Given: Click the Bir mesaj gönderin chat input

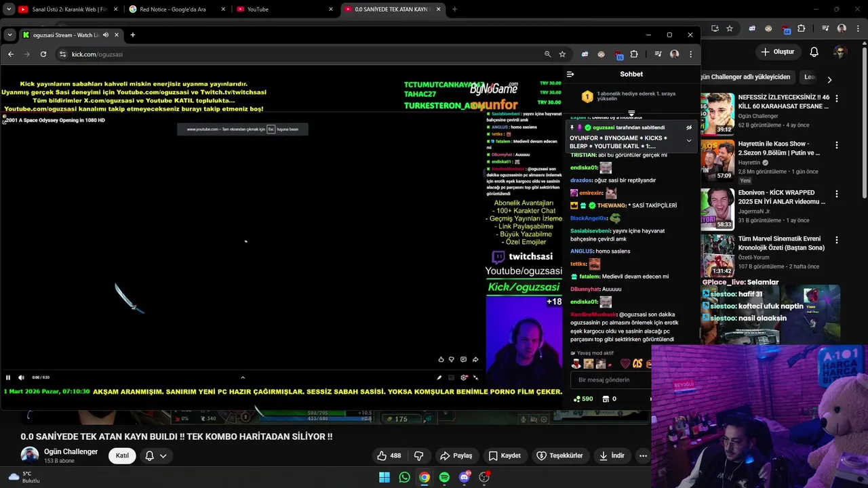Looking at the screenshot, I should click(x=612, y=380).
